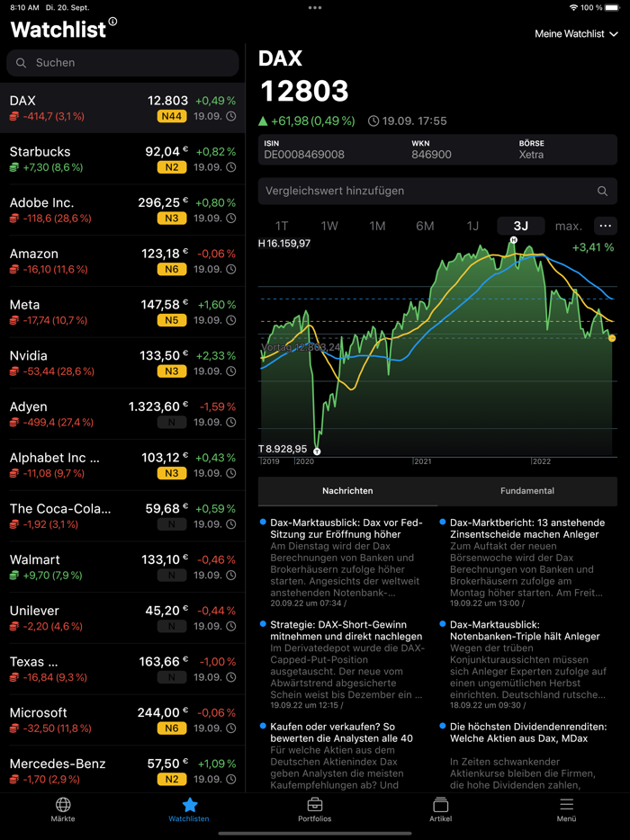Image resolution: width=630 pixels, height=840 pixels.
Task: Tap the info icon beside Watchlist title
Action: 112,22
